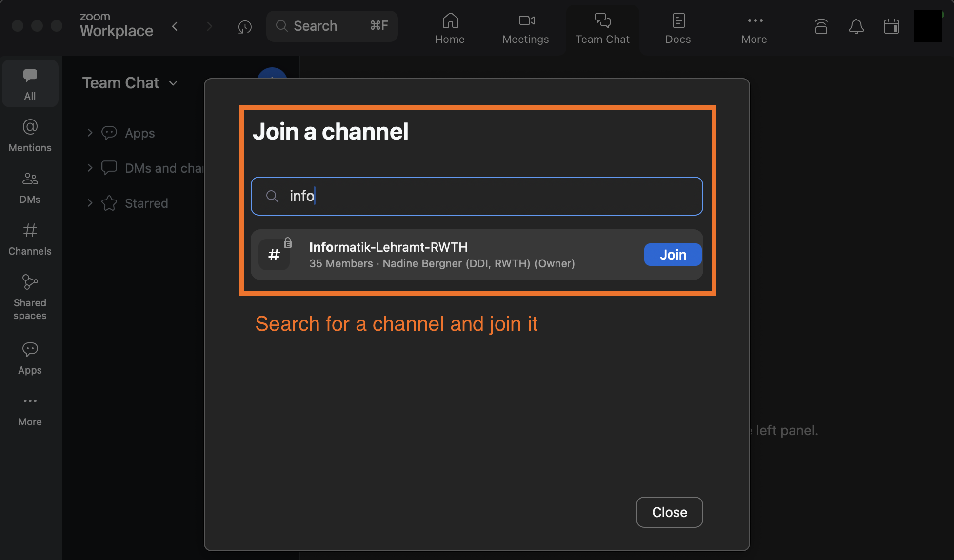The image size is (954, 560).
Task: Open recent history via the clock icon
Action: coord(245,26)
